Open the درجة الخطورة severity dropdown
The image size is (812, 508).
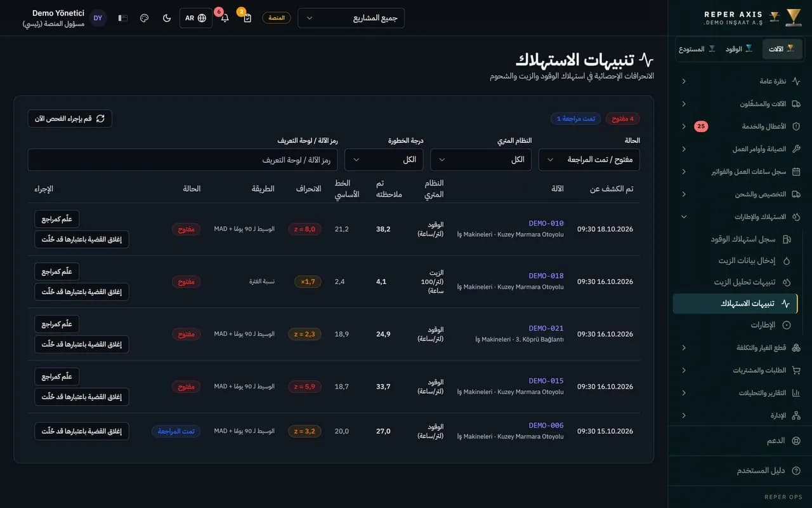pos(384,159)
